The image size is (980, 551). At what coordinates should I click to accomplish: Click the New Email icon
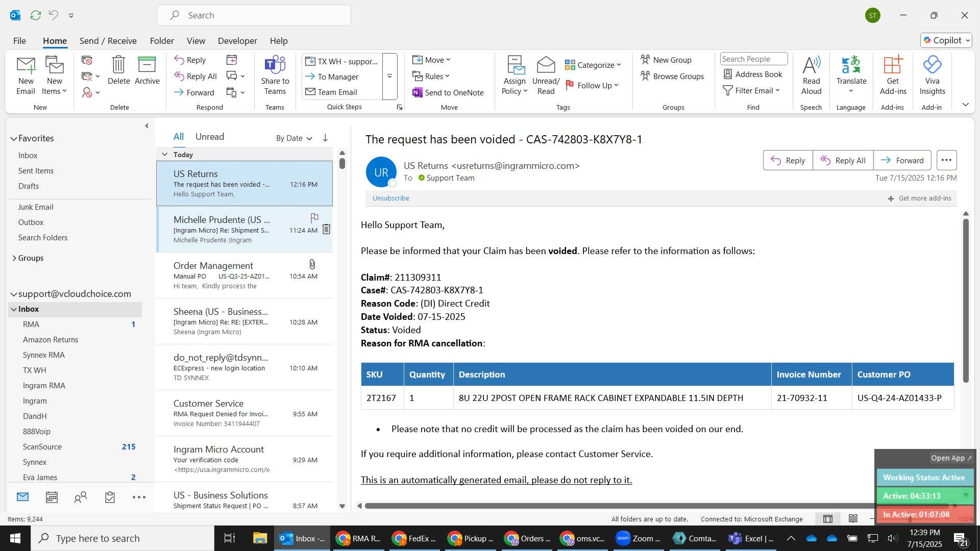point(26,76)
